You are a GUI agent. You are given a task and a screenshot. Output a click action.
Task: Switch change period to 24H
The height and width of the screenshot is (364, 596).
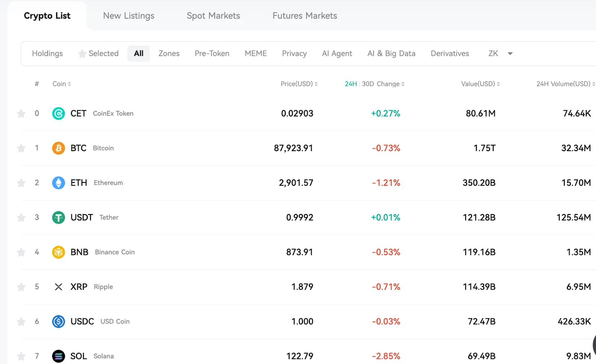click(351, 84)
